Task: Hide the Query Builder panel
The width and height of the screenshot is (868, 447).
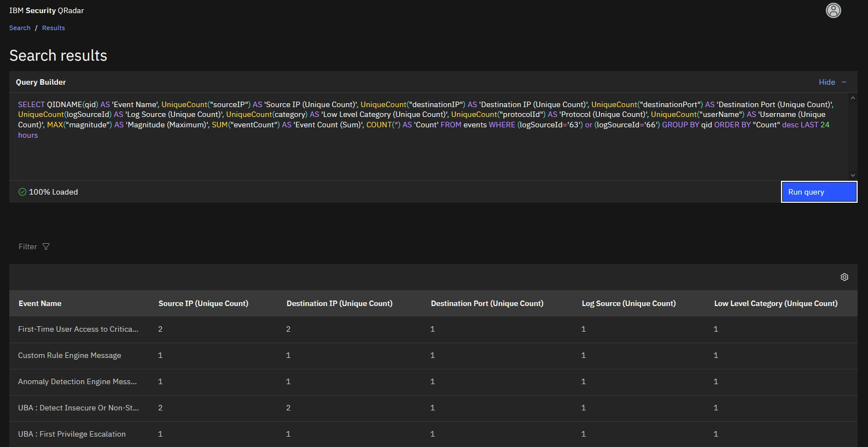Action: (826, 82)
